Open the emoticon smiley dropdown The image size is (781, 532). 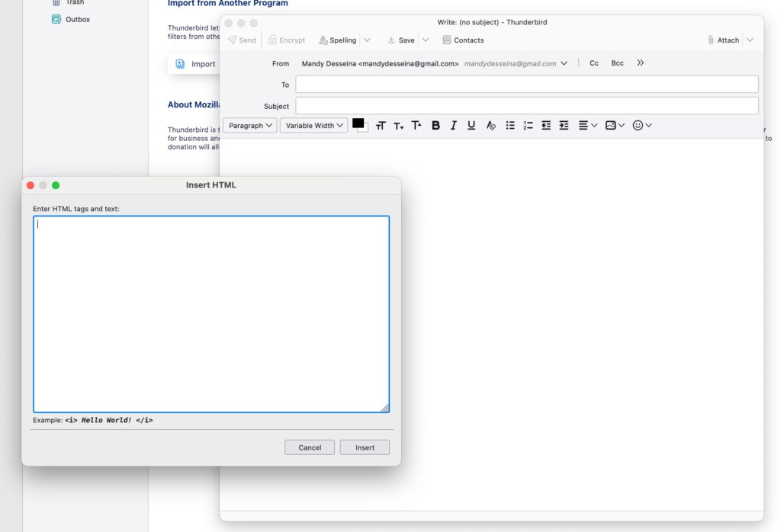coord(642,126)
